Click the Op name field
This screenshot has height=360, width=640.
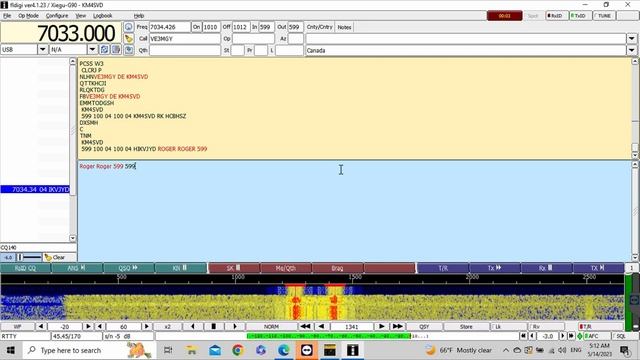[253, 38]
